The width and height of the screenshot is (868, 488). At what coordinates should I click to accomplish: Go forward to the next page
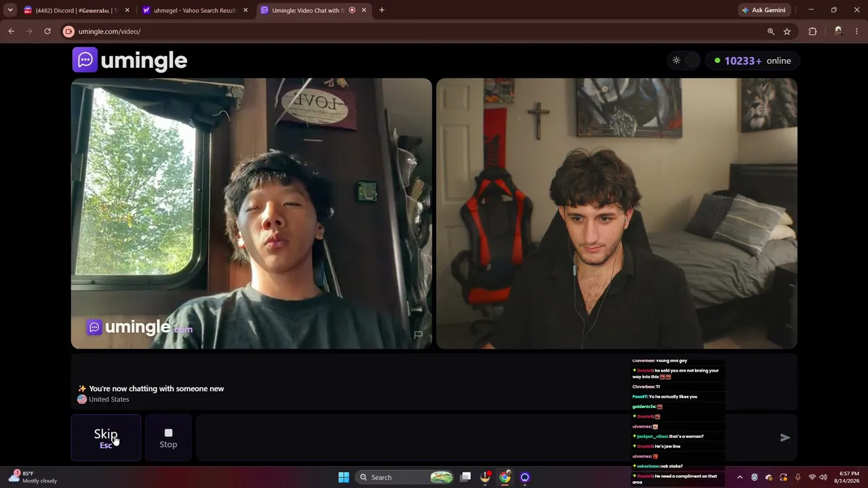click(28, 31)
